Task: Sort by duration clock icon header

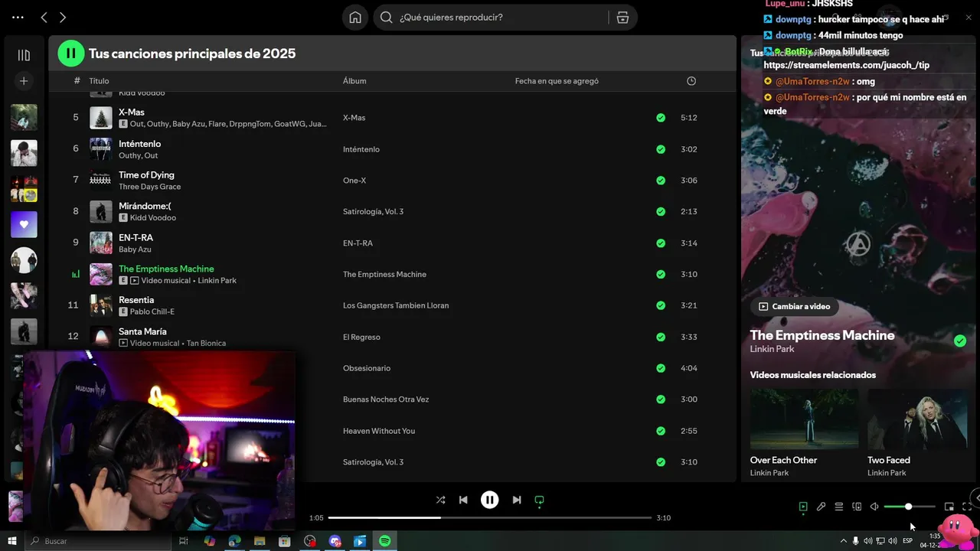Action: click(691, 81)
